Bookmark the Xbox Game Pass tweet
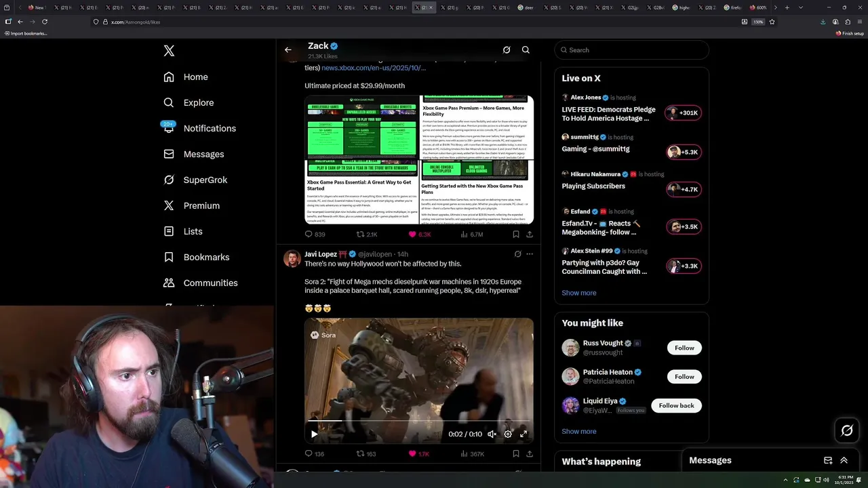 click(516, 235)
